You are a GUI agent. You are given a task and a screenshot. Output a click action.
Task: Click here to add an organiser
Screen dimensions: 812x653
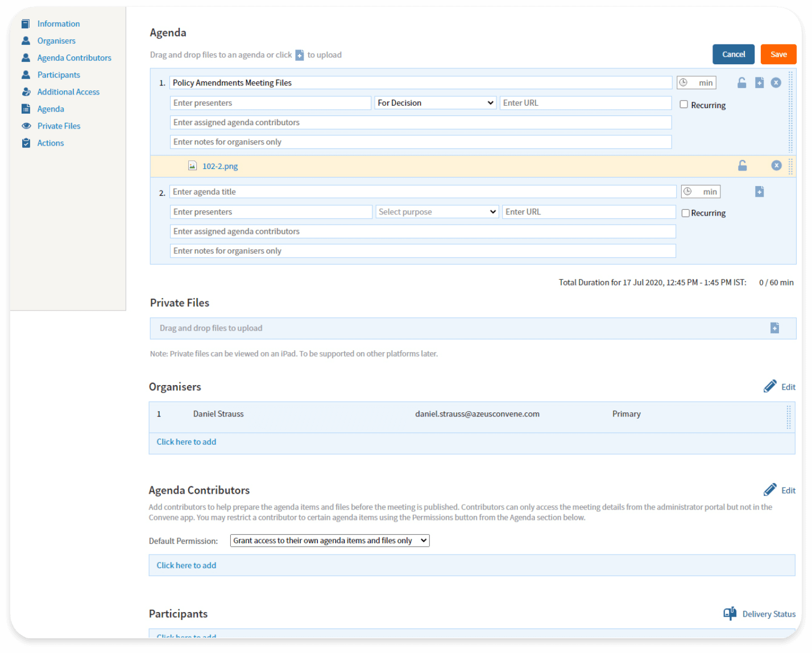(186, 442)
